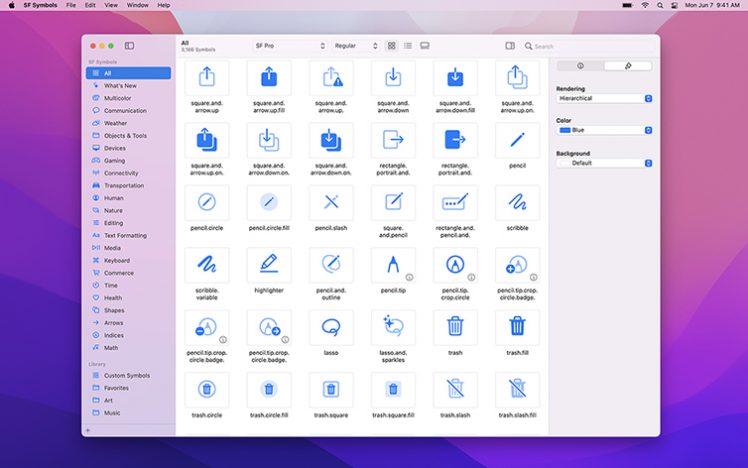748x468 pixels.
Task: Click the trash.slash symbol
Action: coord(455,389)
